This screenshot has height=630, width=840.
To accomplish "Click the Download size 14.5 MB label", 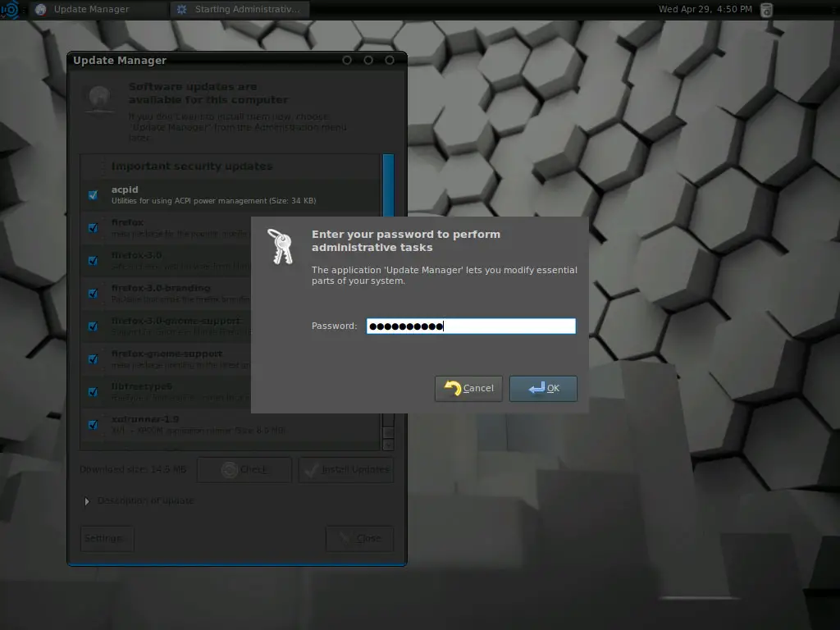I will click(x=133, y=469).
